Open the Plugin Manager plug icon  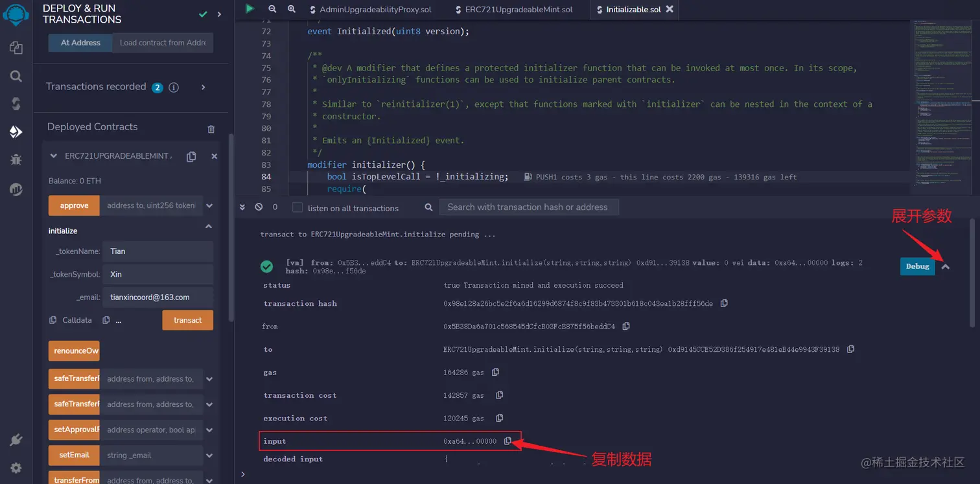[x=16, y=441]
